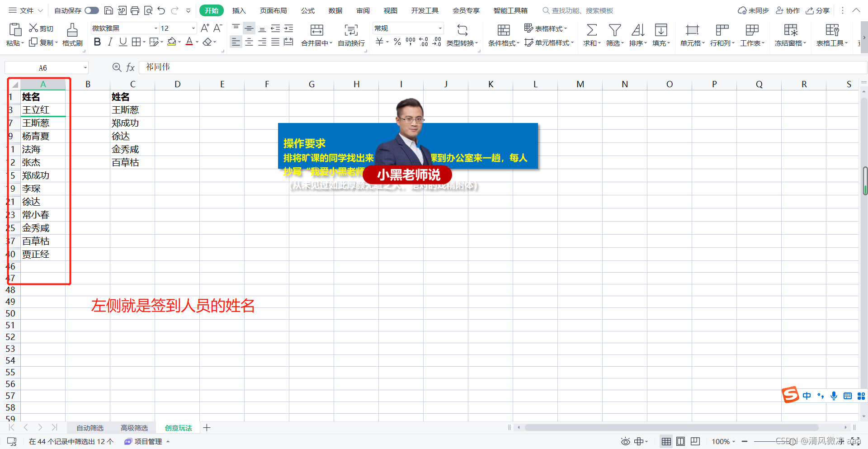This screenshot has height=449, width=868.
Task: Click the zoom slider in status bar
Action: [793, 441]
